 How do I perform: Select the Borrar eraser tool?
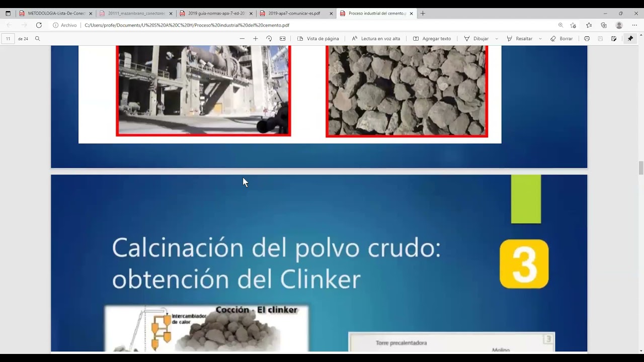(x=561, y=39)
